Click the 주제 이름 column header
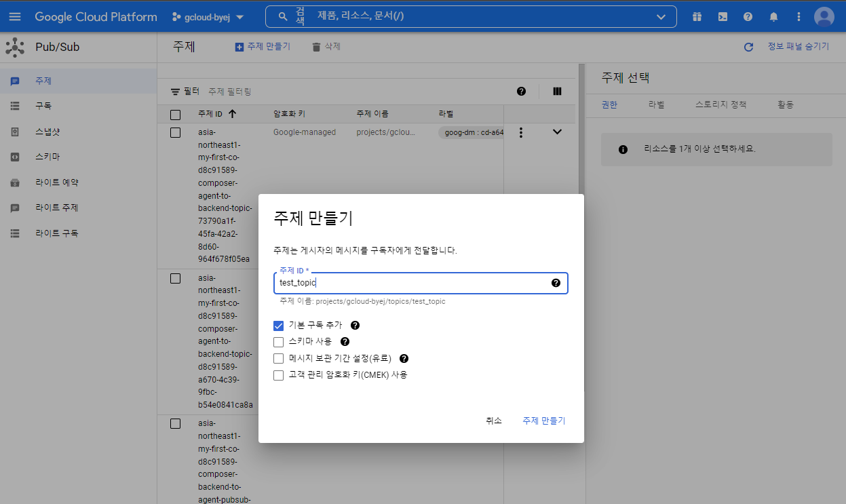The image size is (846, 504). pos(372,114)
